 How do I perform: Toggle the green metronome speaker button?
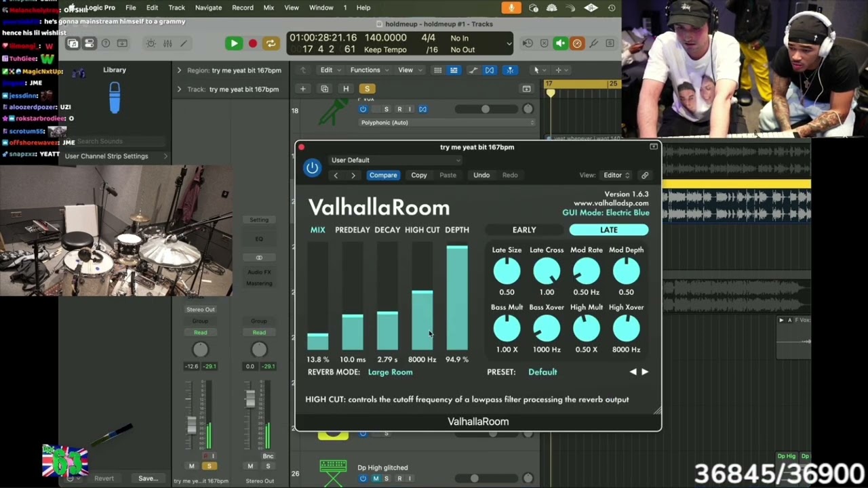point(560,43)
